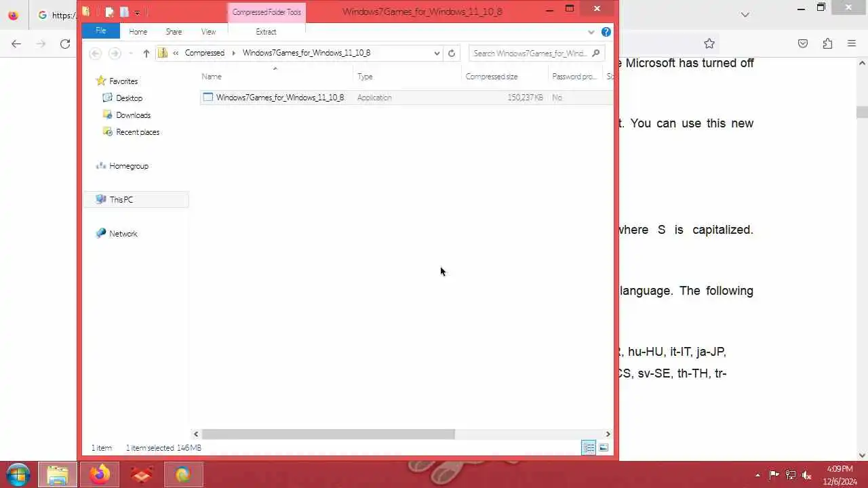
Task: Switch to Details view in the status bar
Action: click(x=589, y=448)
